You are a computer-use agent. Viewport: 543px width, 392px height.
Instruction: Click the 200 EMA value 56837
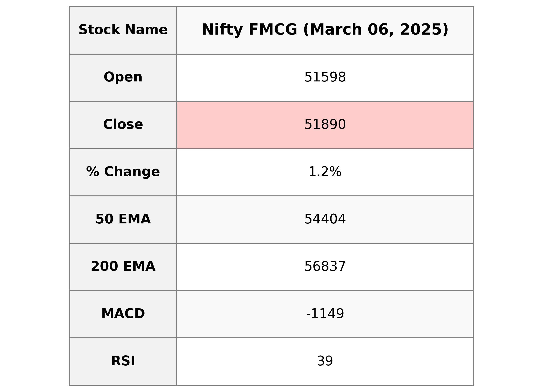tap(325, 267)
